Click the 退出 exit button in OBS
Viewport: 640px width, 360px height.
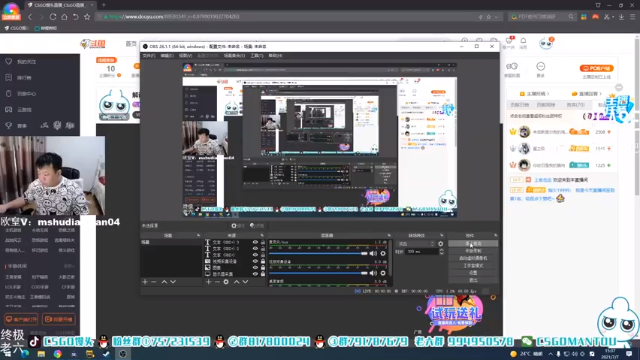tap(473, 280)
